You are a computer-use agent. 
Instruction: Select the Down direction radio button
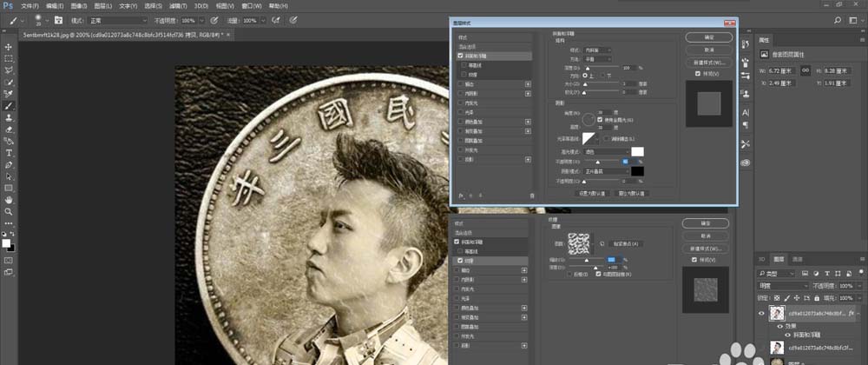point(603,76)
